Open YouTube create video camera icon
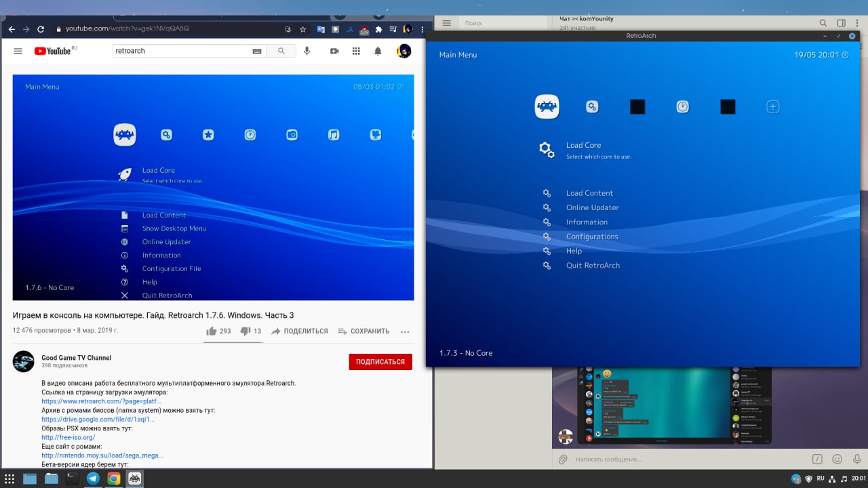Image resolution: width=868 pixels, height=488 pixels. (334, 51)
